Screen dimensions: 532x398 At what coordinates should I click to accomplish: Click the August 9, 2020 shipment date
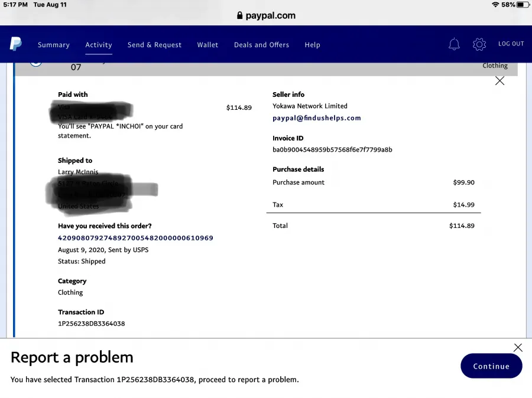(x=82, y=250)
